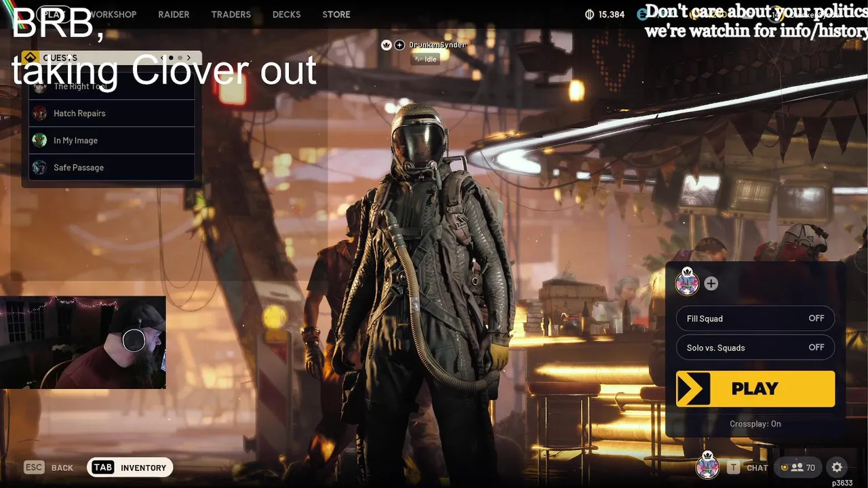868x488 pixels.
Task: Click the streamer webcam overlay
Action: click(83, 342)
